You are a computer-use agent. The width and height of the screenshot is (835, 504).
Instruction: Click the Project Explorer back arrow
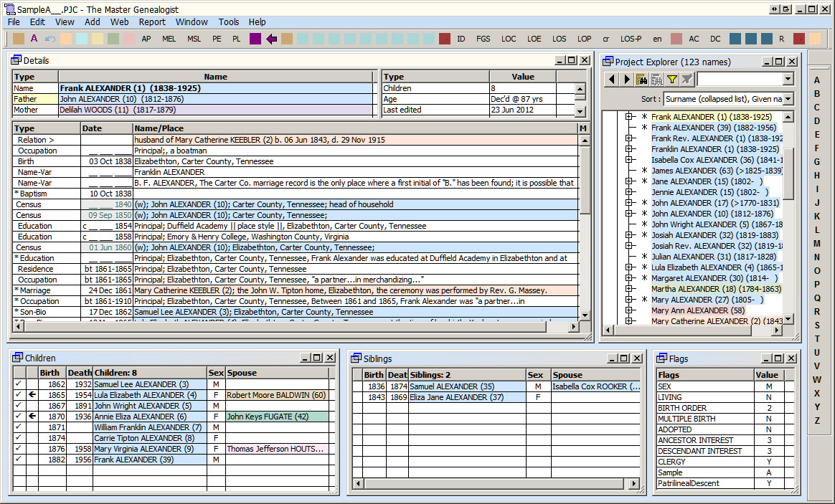pos(612,80)
